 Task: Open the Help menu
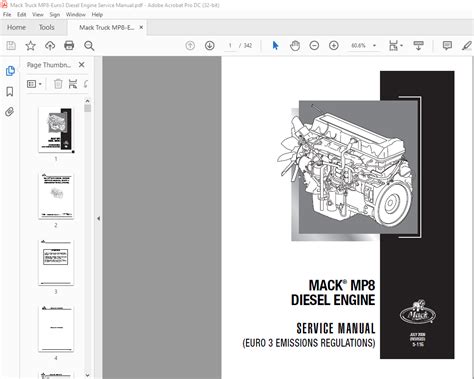point(97,15)
